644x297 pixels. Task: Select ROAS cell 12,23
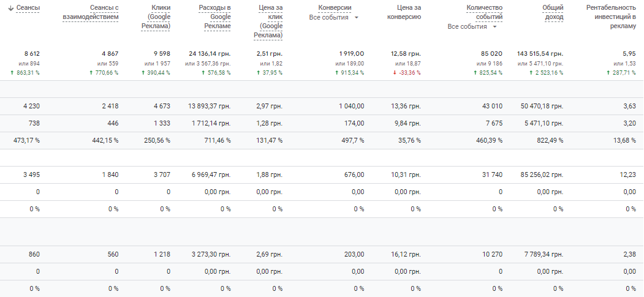coord(629,175)
